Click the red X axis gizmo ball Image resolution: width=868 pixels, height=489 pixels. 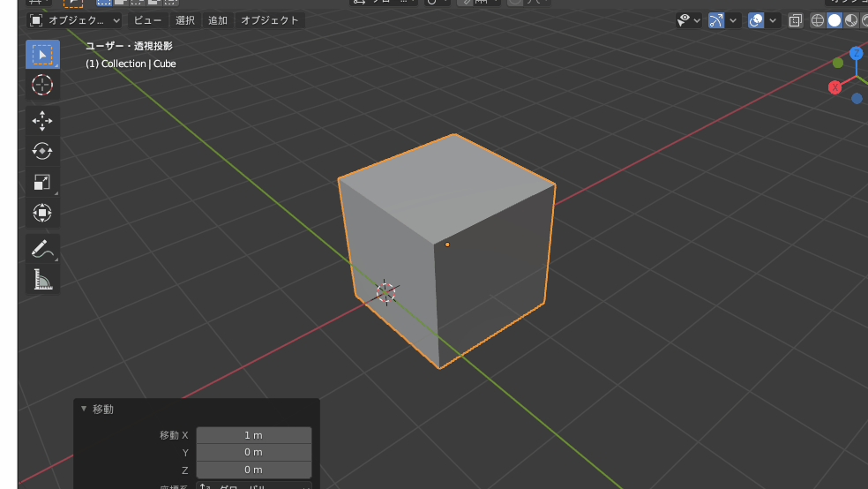[834, 87]
